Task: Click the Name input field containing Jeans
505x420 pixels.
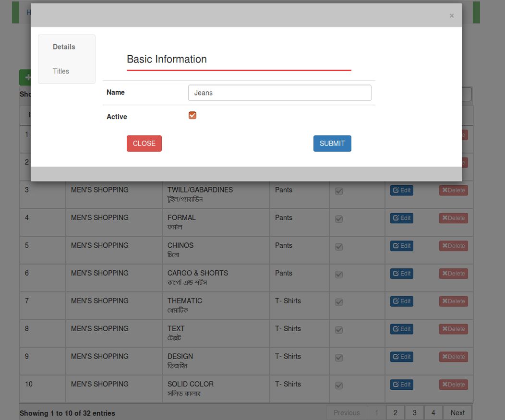Action: click(279, 93)
